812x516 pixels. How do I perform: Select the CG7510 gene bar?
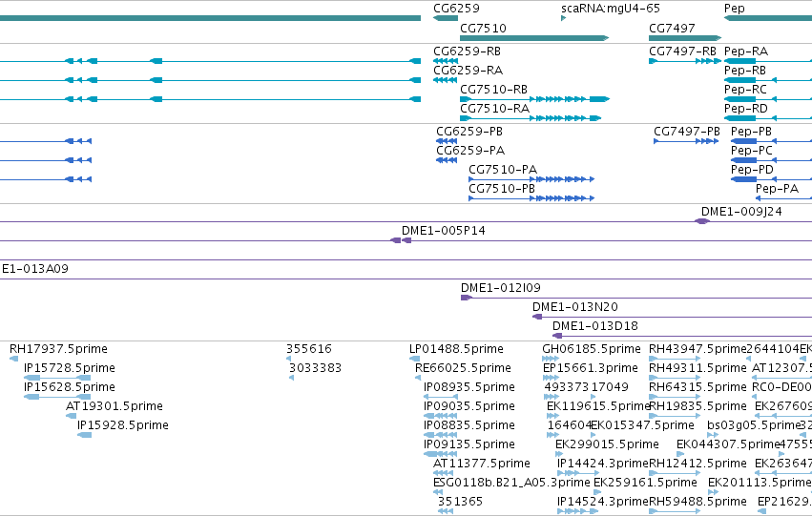(534, 38)
